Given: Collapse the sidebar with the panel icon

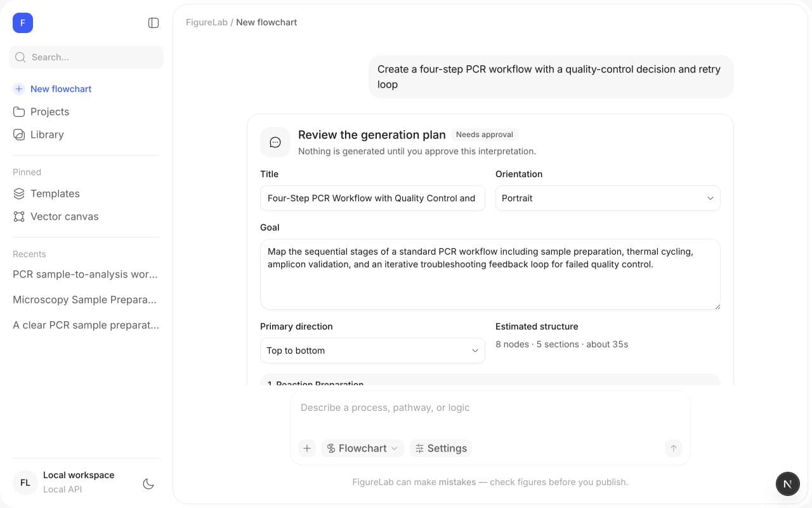Looking at the screenshot, I should coord(154,23).
